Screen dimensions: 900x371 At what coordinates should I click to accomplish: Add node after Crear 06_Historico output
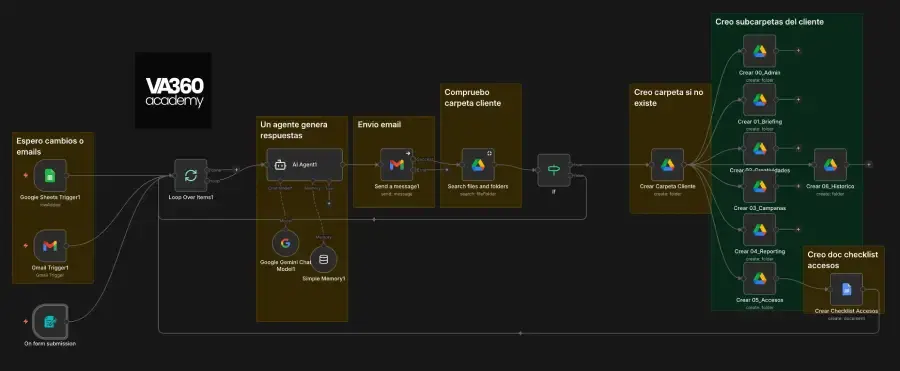point(869,165)
